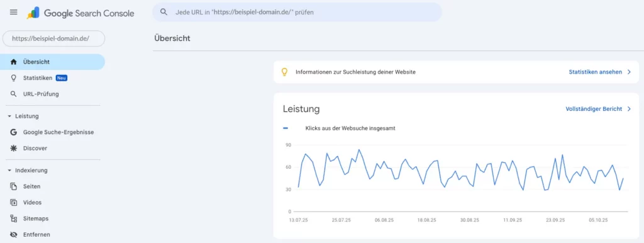The image size is (644, 243).
Task: Collapse the Leistung sidebar section
Action: click(x=23, y=116)
